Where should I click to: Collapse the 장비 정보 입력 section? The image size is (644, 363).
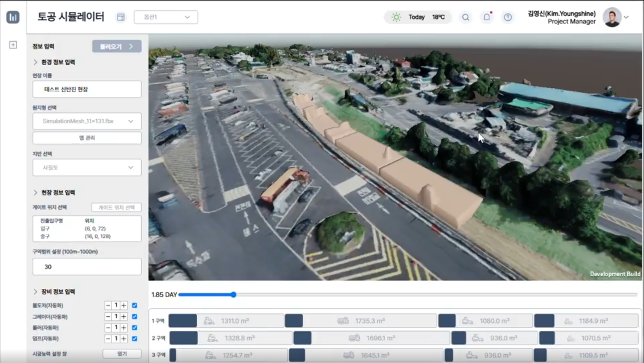36,292
